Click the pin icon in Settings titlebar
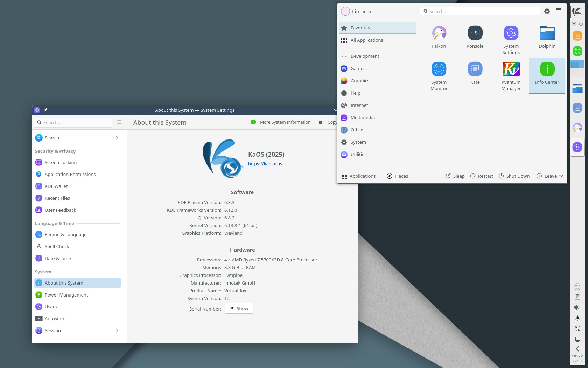The height and width of the screenshot is (368, 588). click(45, 110)
